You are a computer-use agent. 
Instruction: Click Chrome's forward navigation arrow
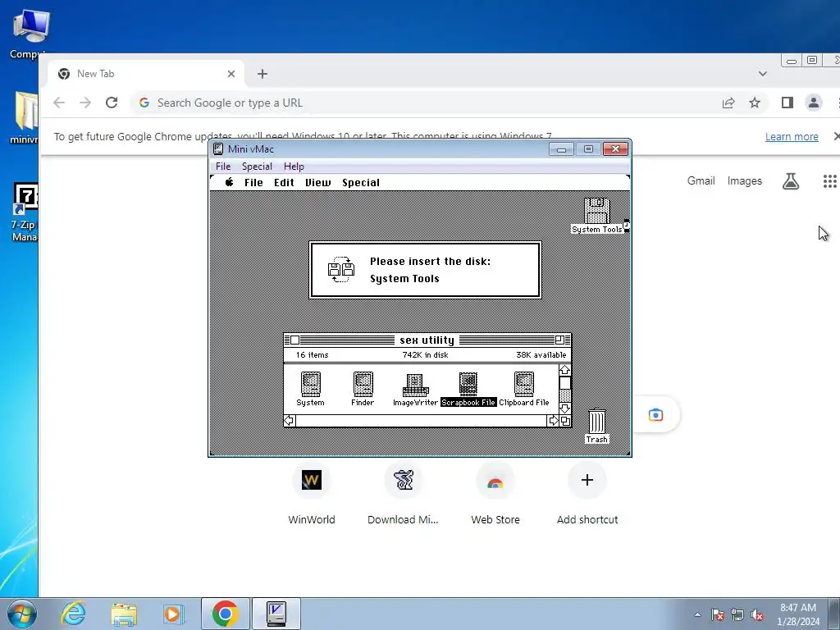(85, 103)
